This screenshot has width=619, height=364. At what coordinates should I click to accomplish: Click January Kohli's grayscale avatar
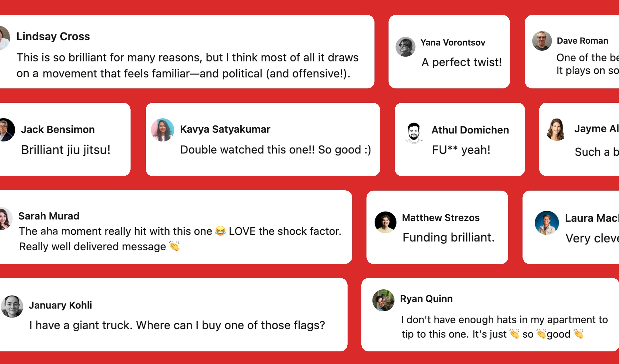pyautogui.click(x=12, y=306)
